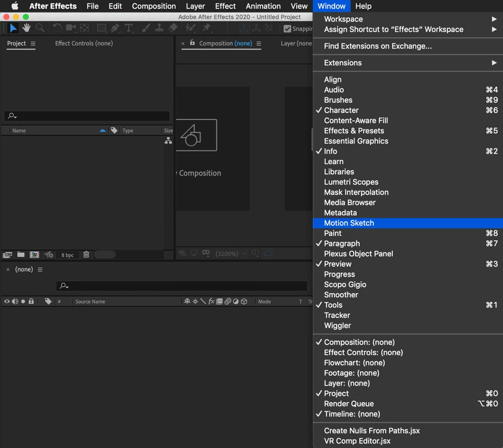The width and height of the screenshot is (503, 448).
Task: Open the Apple menu
Action: 15,6
